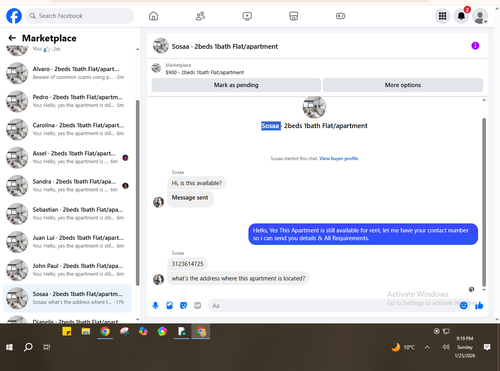Click the chat header listing avatar

[x=161, y=46]
